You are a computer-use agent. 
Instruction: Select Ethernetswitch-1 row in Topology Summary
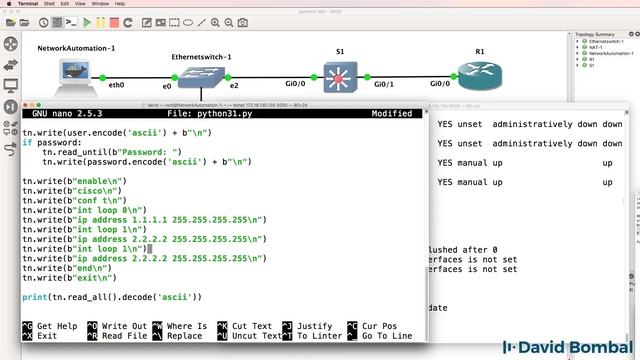click(x=606, y=42)
